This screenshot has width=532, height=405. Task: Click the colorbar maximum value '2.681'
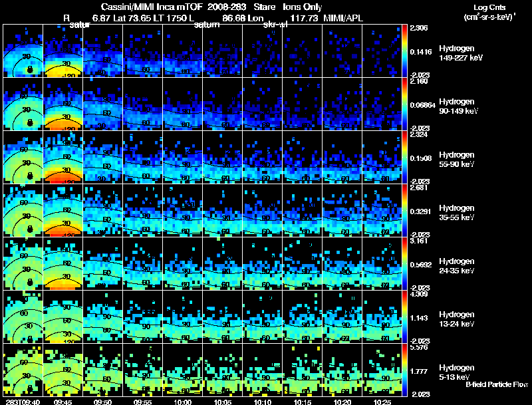(x=419, y=188)
